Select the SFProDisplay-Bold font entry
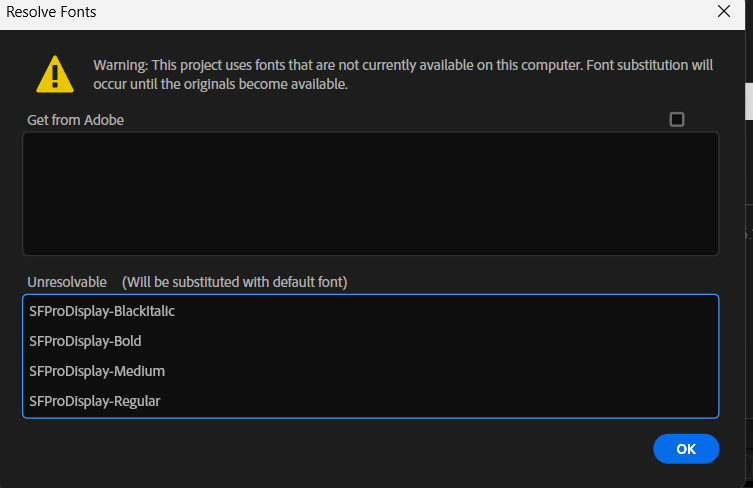This screenshot has height=488, width=753. click(x=85, y=341)
